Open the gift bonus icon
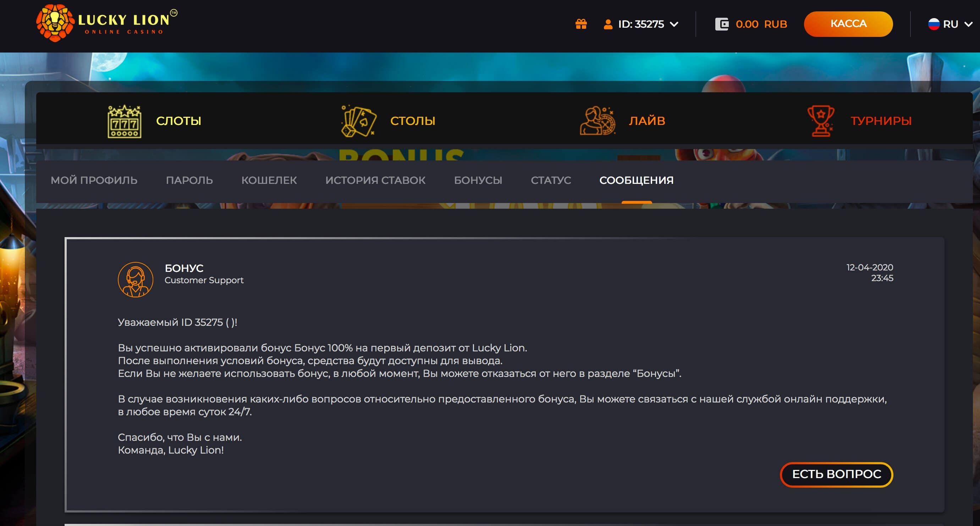Viewport: 980px width, 526px height. (581, 24)
